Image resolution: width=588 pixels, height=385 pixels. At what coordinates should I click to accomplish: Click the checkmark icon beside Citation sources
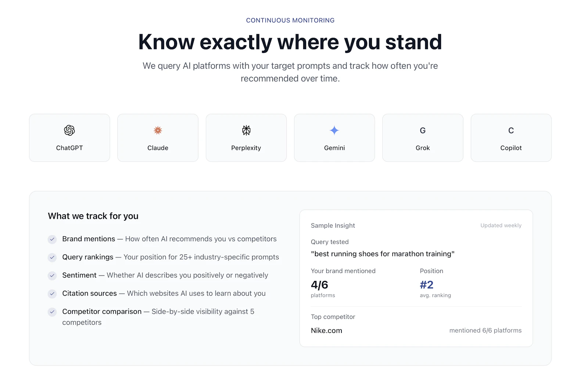pos(52,294)
